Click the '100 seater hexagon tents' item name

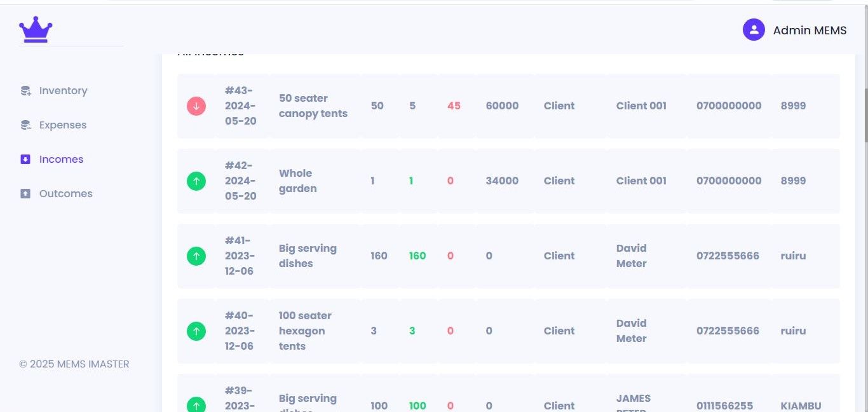pos(305,331)
